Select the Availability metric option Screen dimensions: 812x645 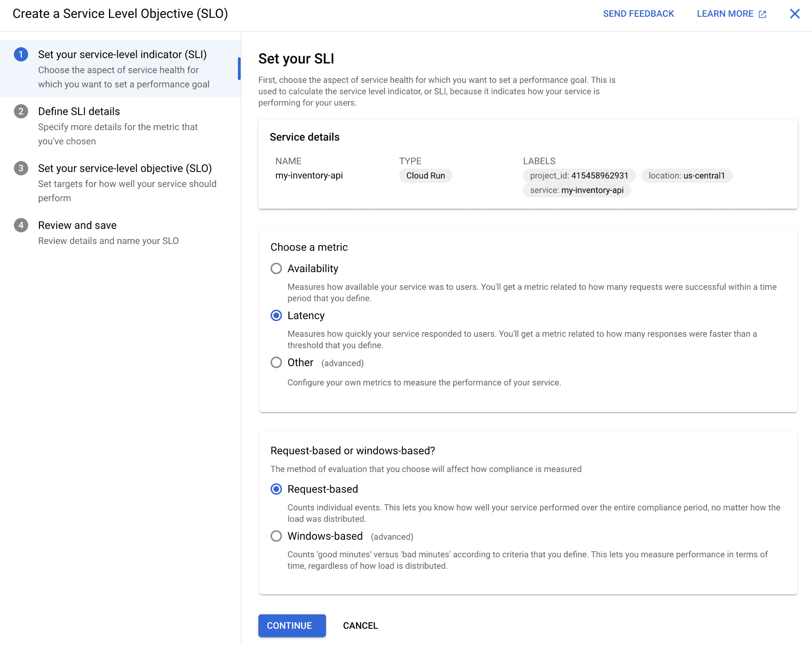(x=276, y=268)
